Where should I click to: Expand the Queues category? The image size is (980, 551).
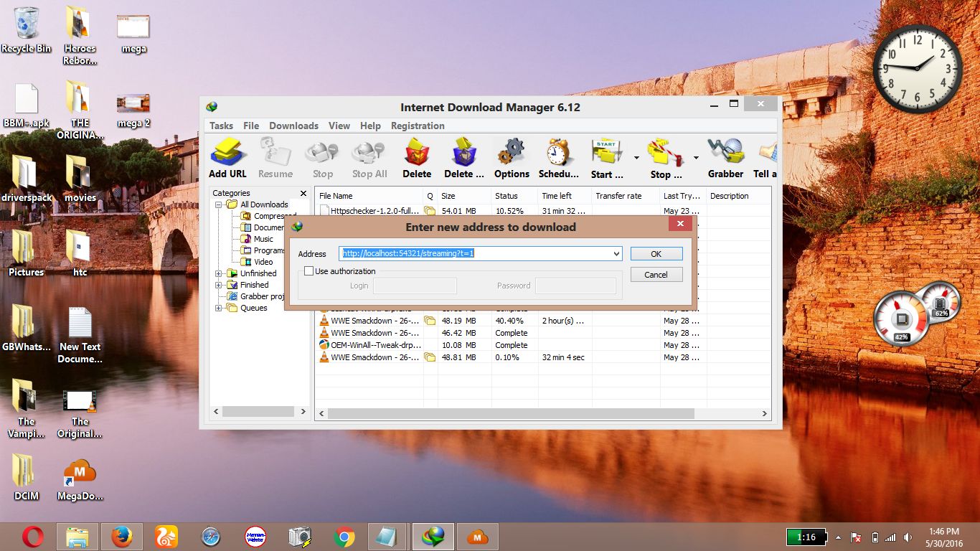(219, 308)
